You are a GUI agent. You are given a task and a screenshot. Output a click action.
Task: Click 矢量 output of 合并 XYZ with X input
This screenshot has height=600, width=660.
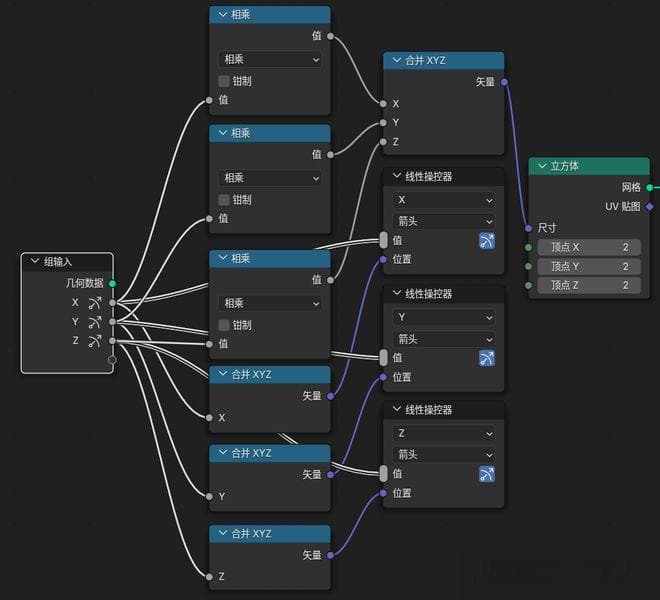(x=330, y=396)
